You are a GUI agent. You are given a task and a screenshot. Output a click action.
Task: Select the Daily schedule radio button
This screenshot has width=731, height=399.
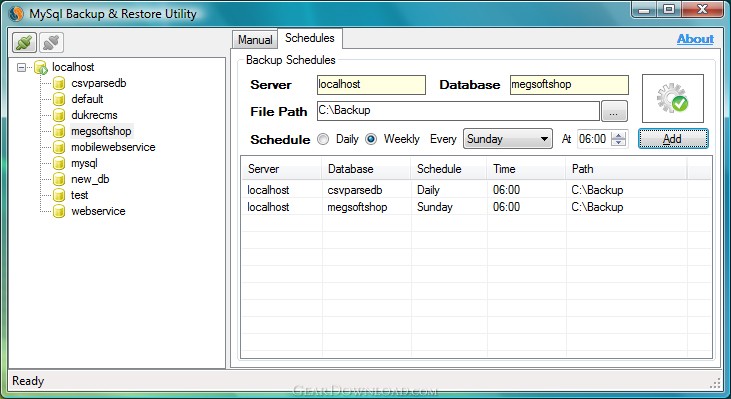(x=323, y=139)
